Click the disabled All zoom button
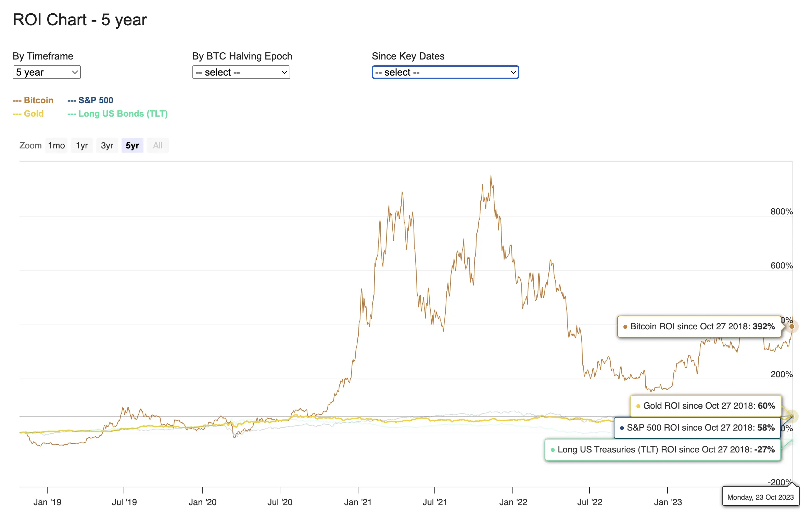This screenshot has width=812, height=513. pyautogui.click(x=158, y=145)
